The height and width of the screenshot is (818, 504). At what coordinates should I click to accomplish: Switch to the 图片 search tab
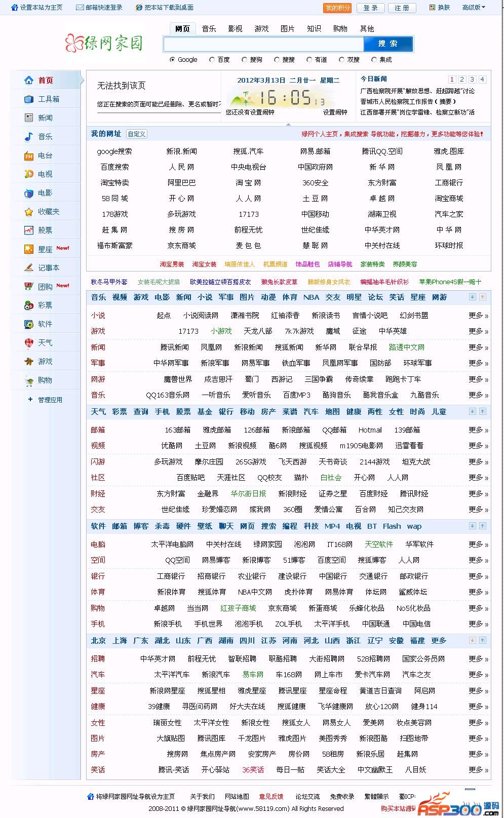coord(288,29)
